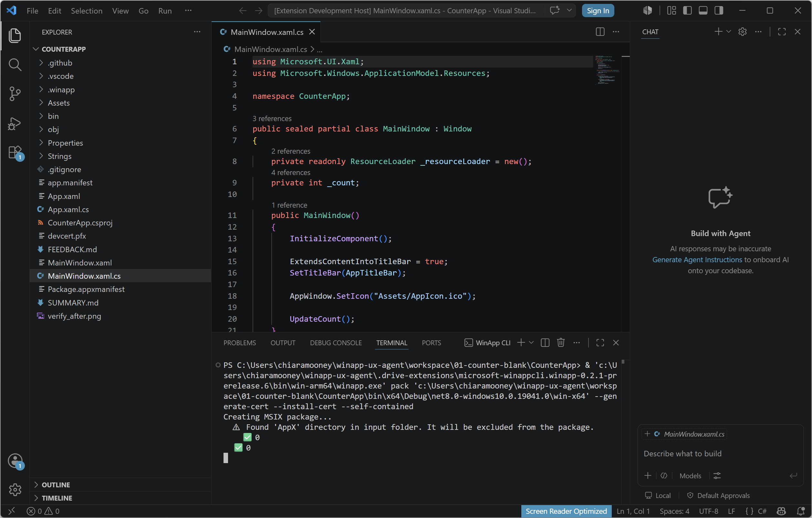Open the Selection menu
The image size is (812, 518).
[x=86, y=10]
